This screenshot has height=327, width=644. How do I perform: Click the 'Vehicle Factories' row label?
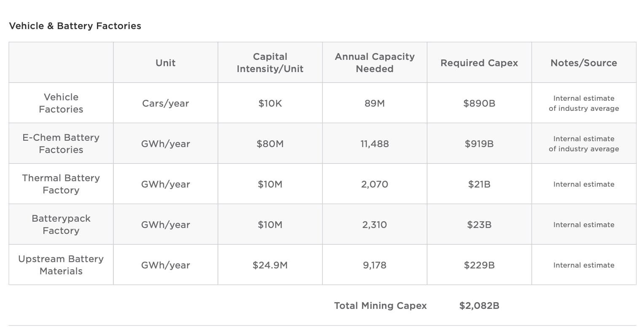tap(61, 103)
